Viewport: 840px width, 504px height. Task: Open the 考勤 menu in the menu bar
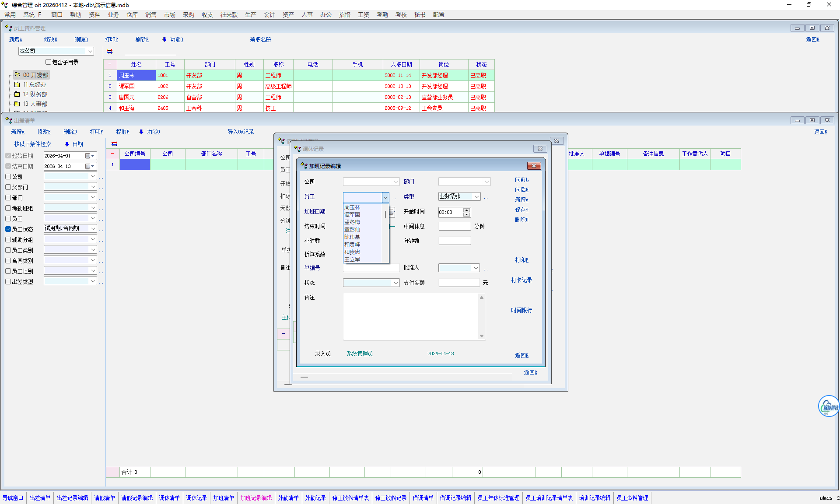tap(382, 14)
